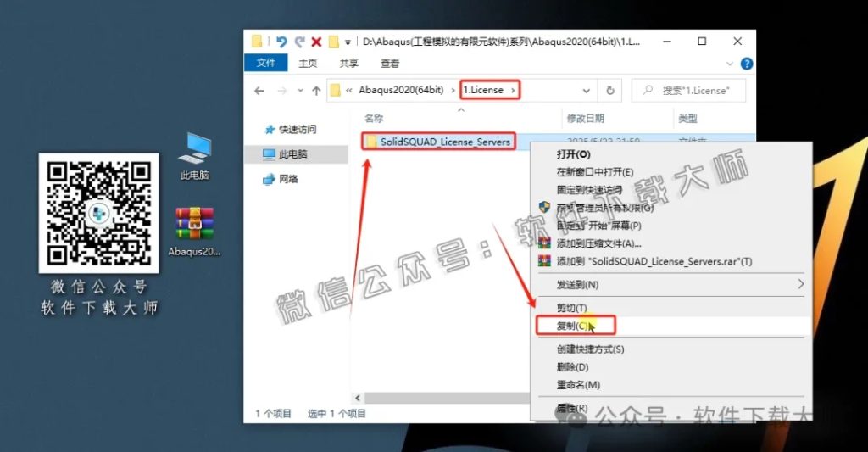Sort by the 类型 column header
This screenshot has width=868, height=452.
click(x=687, y=118)
